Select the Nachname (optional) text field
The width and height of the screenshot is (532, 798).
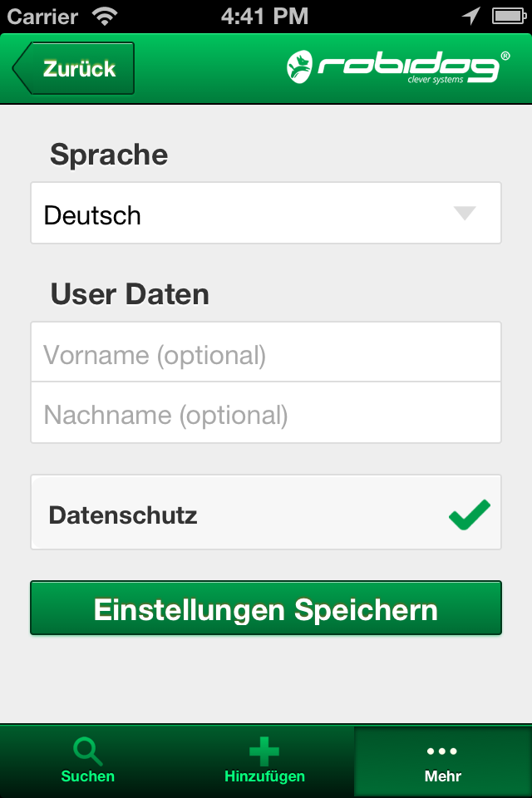(266, 414)
